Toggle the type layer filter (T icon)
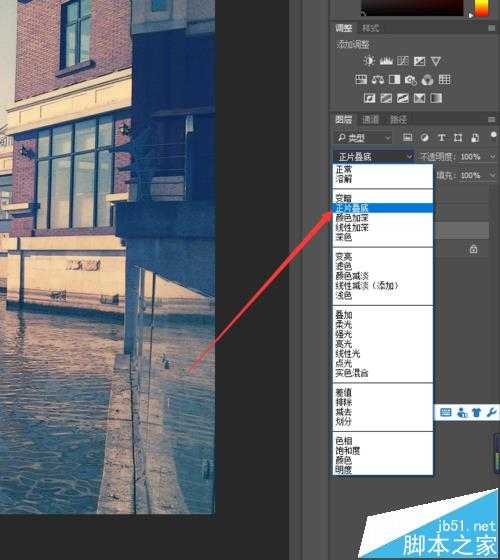 [x=441, y=138]
